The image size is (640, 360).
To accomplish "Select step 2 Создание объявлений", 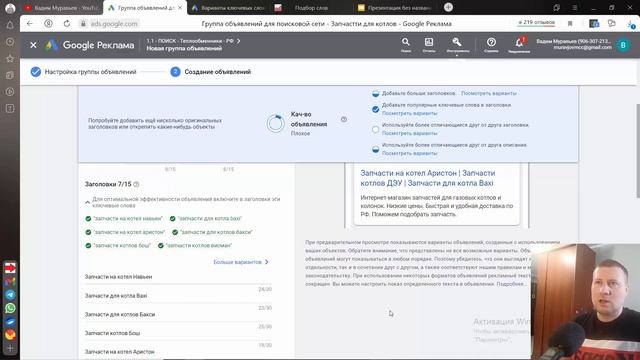I will 211,72.
